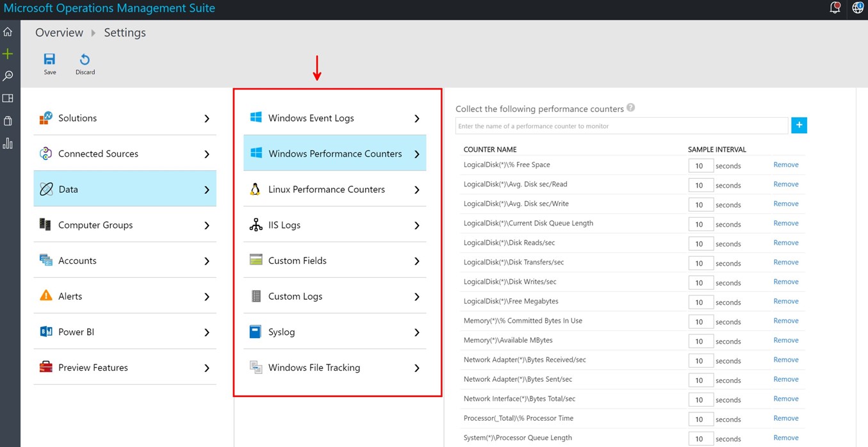Click the green plus icon in sidebar
Screen dimensions: 868x447
[8, 54]
